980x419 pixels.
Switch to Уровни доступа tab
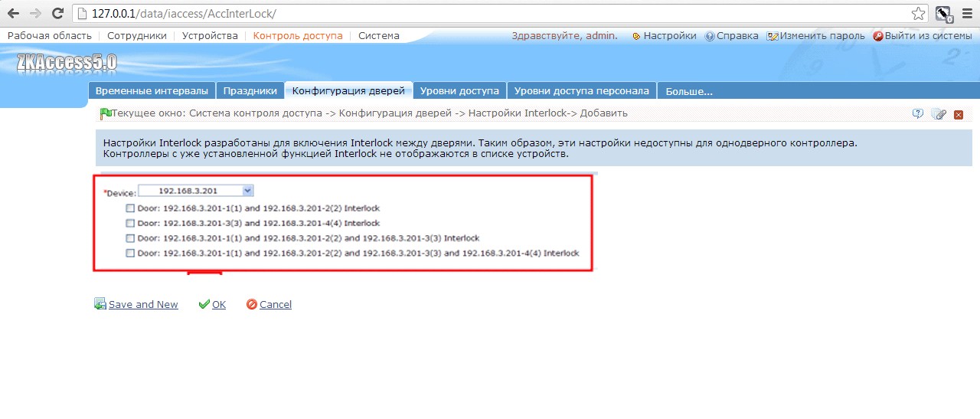point(459,90)
